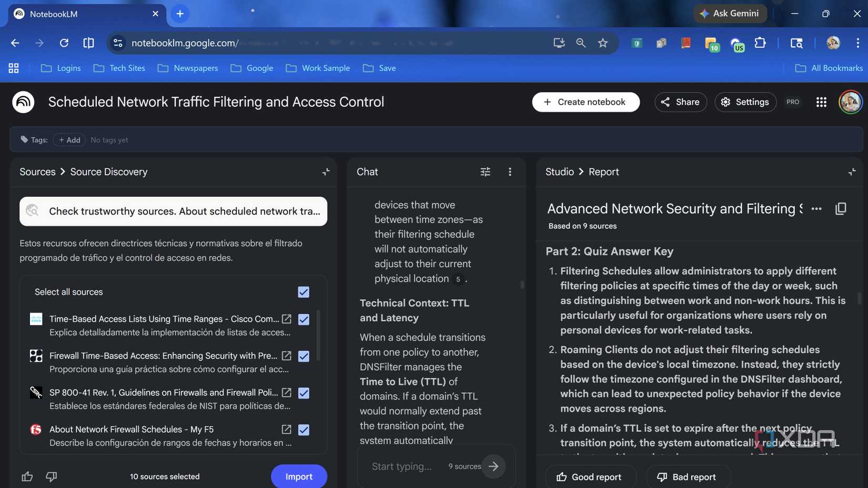Screen dimensions: 868x488
Task: Open About Network Firewall Schedules source externally
Action: (286, 430)
